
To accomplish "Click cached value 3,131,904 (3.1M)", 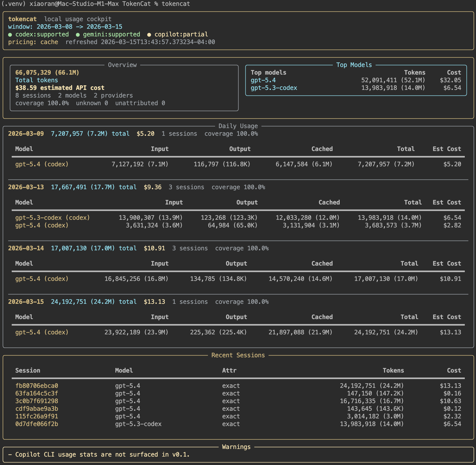I will (x=311, y=225).
